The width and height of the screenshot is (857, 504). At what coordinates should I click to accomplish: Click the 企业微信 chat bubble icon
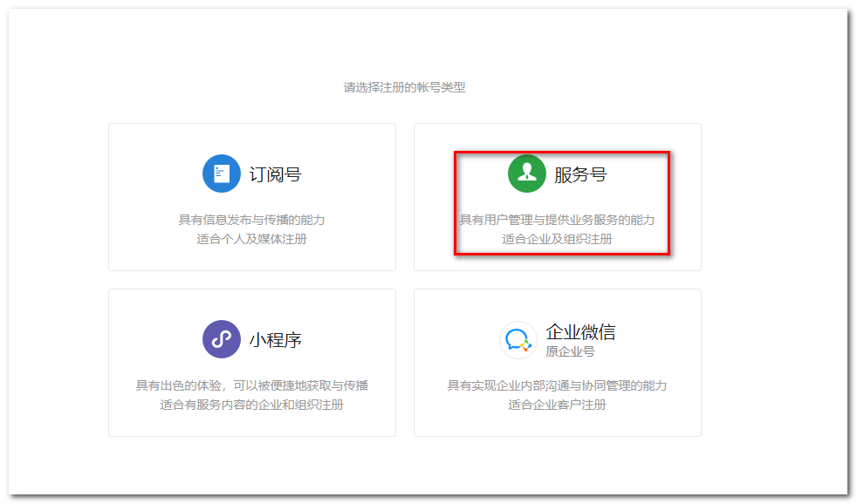pos(518,340)
